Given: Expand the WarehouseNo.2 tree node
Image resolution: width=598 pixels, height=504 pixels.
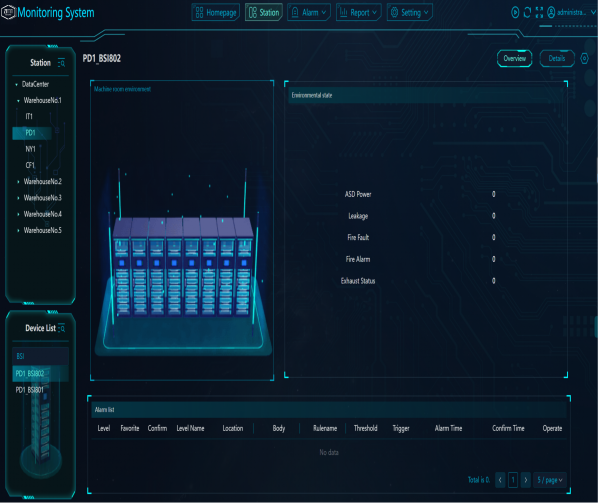Looking at the screenshot, I should pos(18,182).
